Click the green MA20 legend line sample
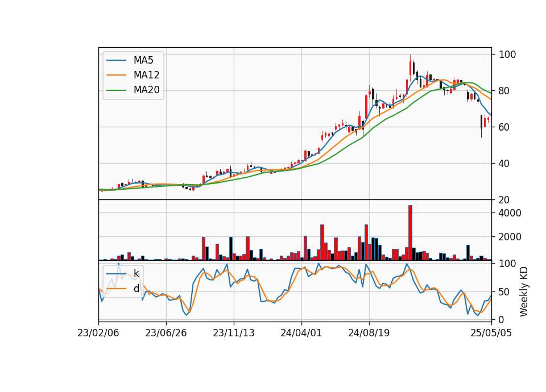 point(116,90)
